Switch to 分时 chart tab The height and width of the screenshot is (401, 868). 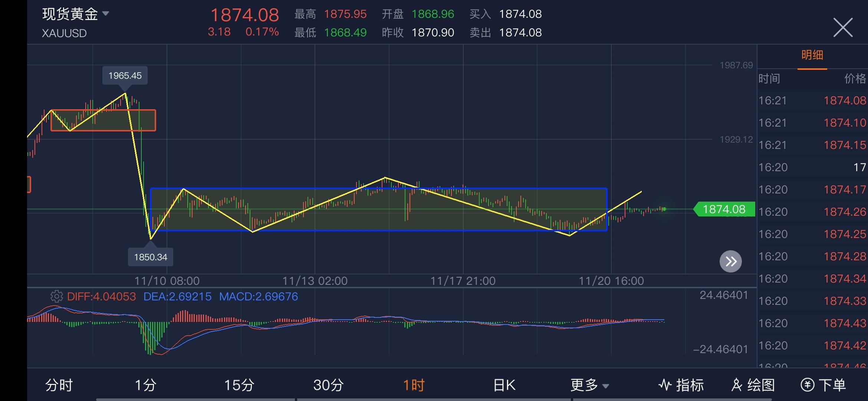click(59, 385)
